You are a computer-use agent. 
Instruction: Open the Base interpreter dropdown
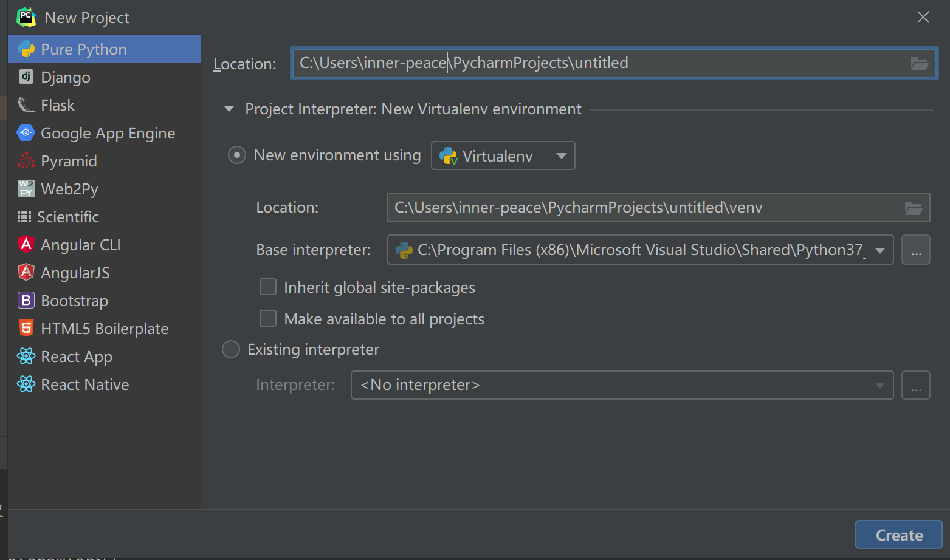pos(640,250)
